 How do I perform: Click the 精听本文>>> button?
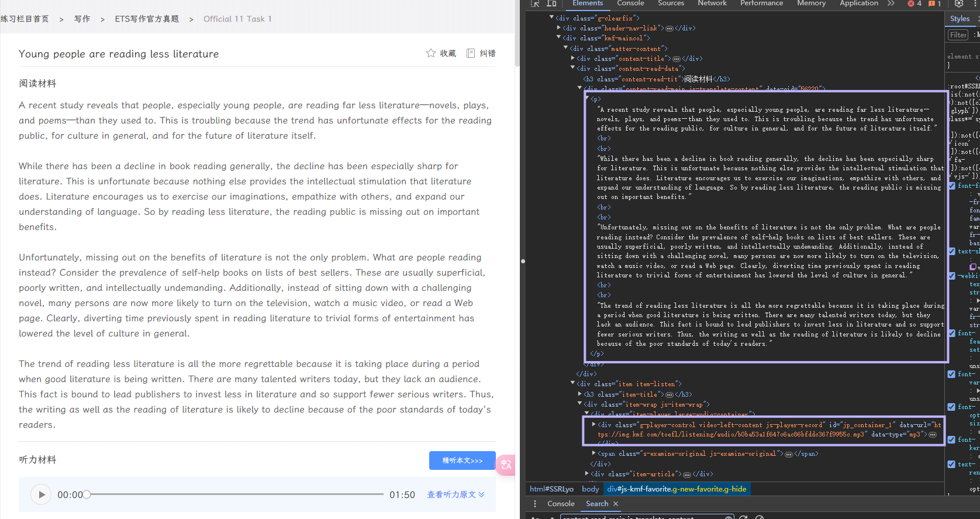point(462,460)
